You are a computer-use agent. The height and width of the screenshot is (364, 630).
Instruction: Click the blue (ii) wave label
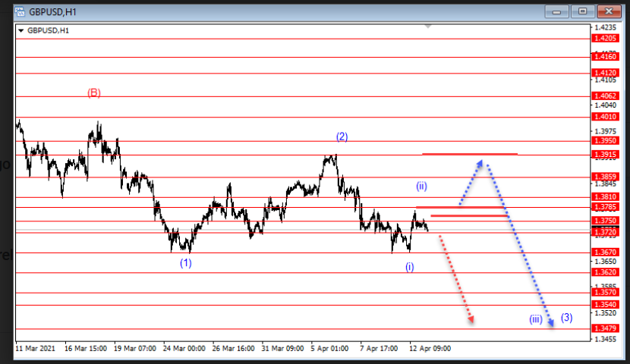click(421, 186)
